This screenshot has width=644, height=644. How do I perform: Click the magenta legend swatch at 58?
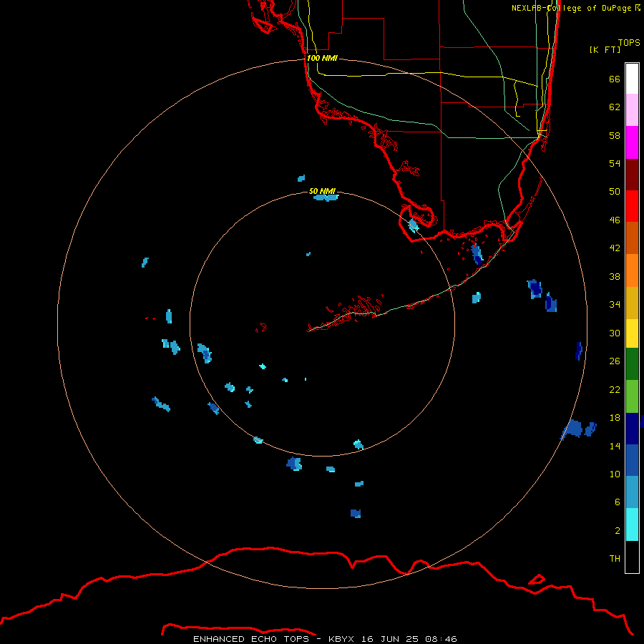632,142
